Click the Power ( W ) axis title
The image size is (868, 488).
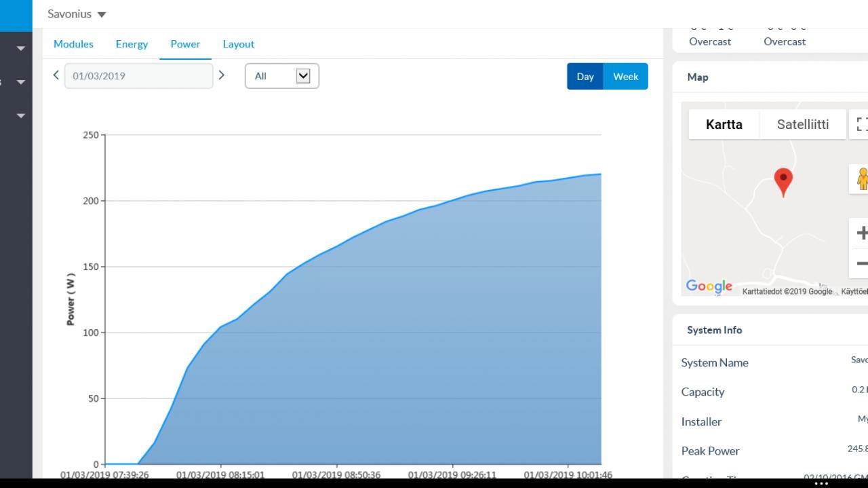pos(71,299)
